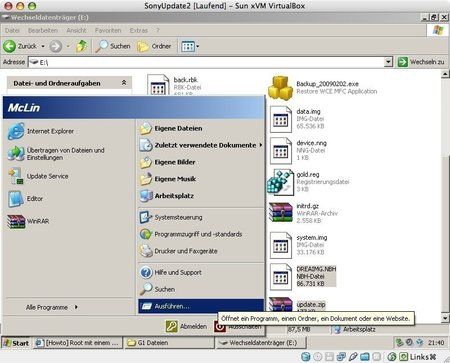Image resolution: width=450 pixels, height=363 pixels.
Task: Select the device.nng file
Action: (298, 151)
